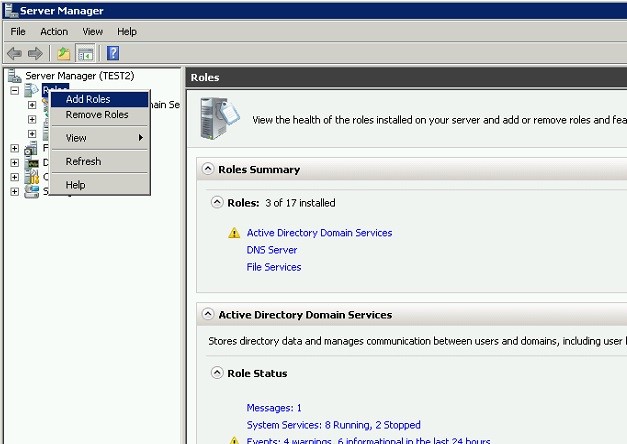This screenshot has width=627, height=444.
Task: Collapse the Active Directory Domain Services section
Action: coord(208,314)
